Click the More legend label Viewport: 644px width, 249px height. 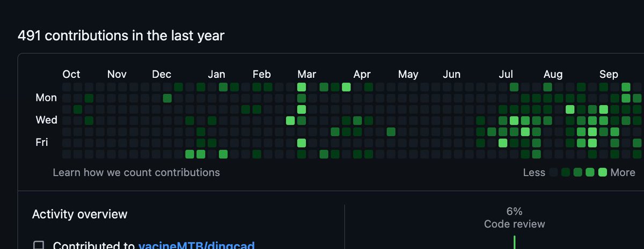click(623, 172)
